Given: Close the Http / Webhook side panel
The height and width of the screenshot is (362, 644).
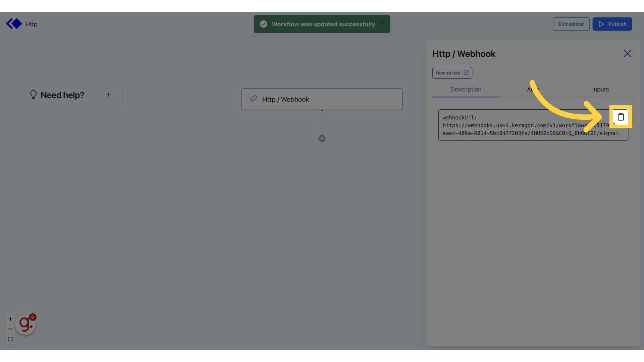Looking at the screenshot, I should pos(627,54).
